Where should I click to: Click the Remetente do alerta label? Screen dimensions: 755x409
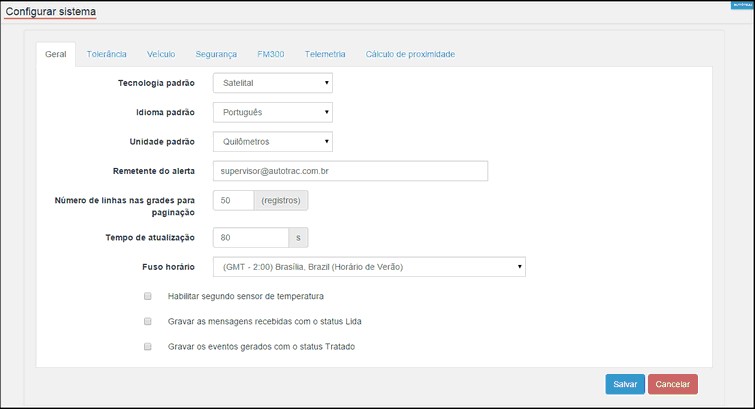point(154,171)
